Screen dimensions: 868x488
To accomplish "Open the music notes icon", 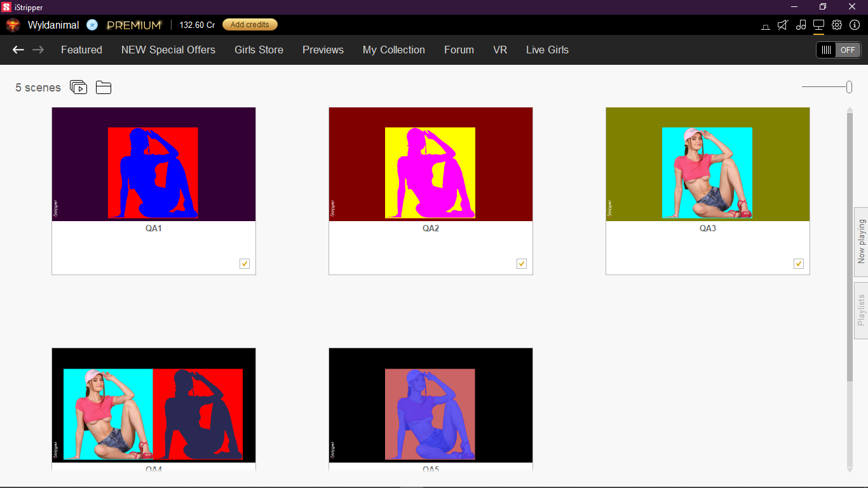I will click(801, 25).
